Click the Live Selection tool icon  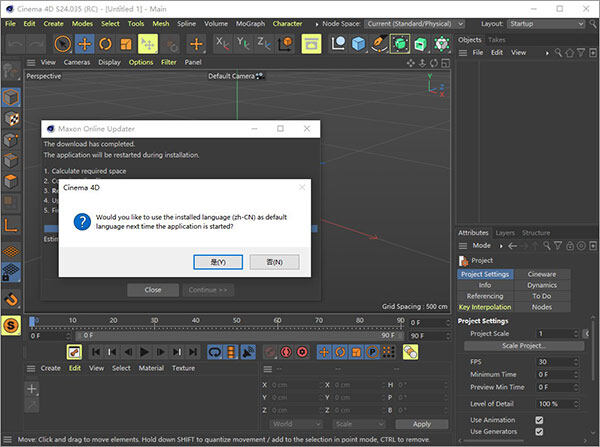point(62,44)
